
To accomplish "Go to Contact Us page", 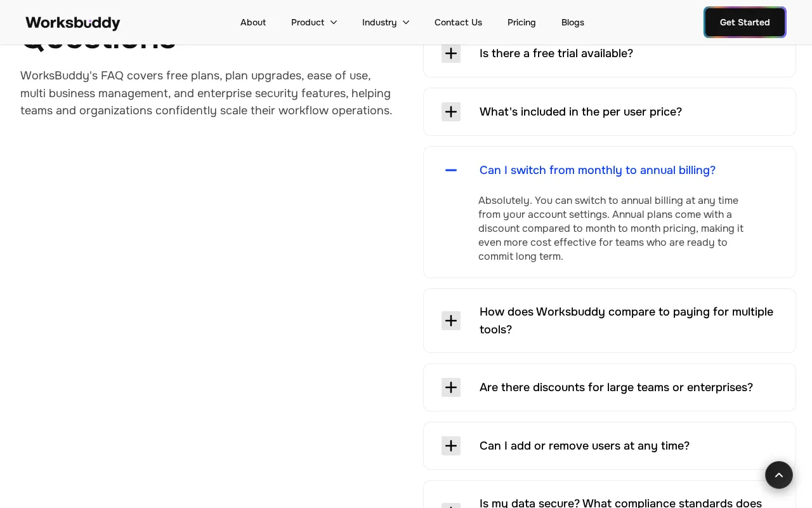I will [x=458, y=22].
